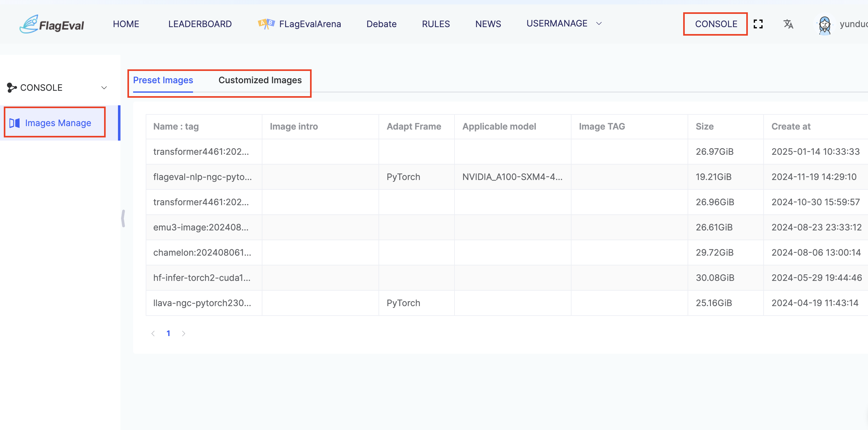Viewport: 868px width, 430px height.
Task: Select the Preset Images tab
Action: tap(163, 80)
